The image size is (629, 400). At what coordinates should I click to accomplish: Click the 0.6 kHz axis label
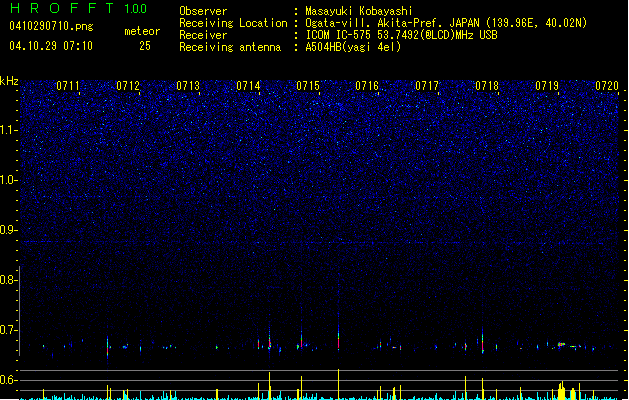point(8,380)
